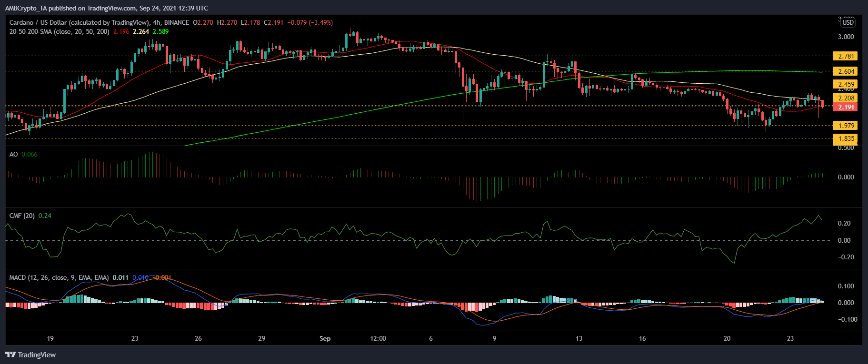
Task: Click the 2.459 price level label
Action: click(x=846, y=84)
